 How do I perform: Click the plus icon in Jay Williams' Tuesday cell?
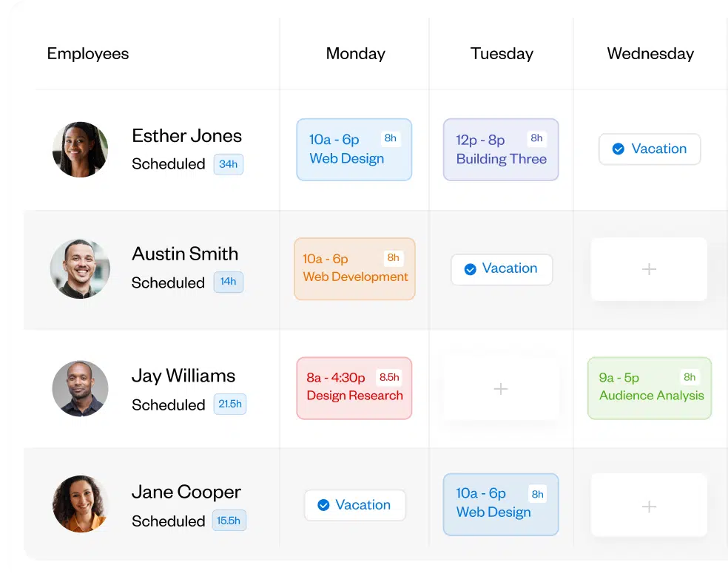501,388
